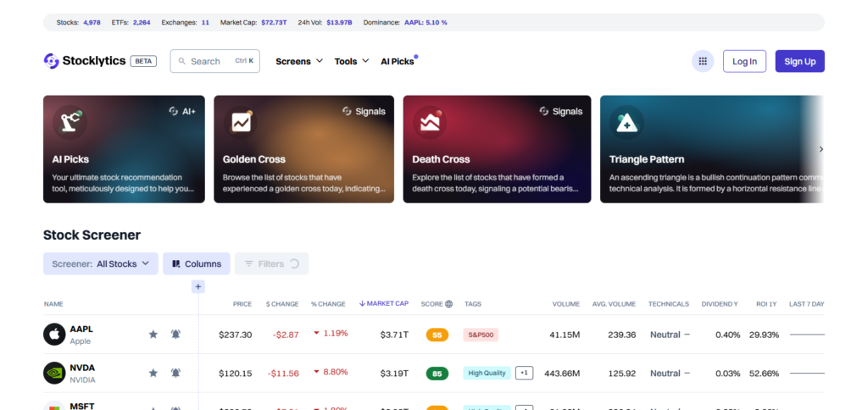
Task: Toggle the alert bell for NVDA
Action: (x=175, y=373)
